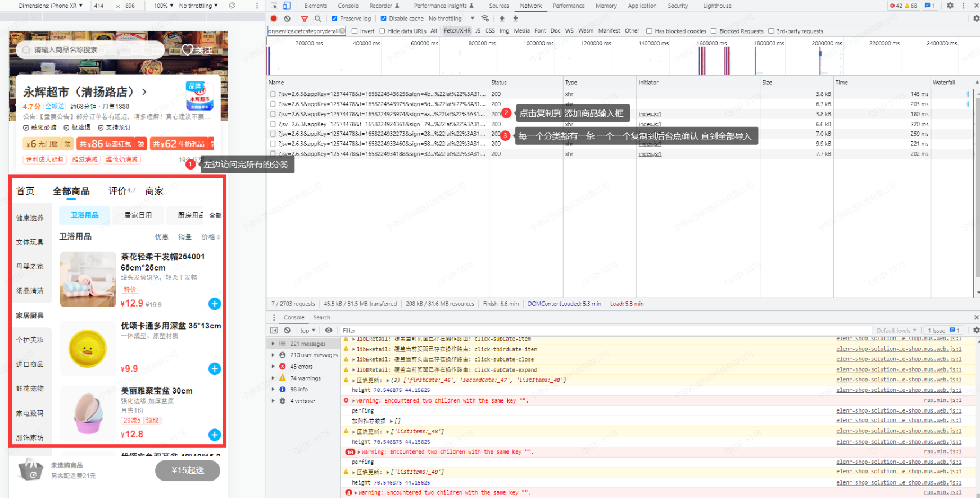The height and width of the screenshot is (498, 980).
Task: Open the 100% zoom dropdown
Action: point(163,6)
